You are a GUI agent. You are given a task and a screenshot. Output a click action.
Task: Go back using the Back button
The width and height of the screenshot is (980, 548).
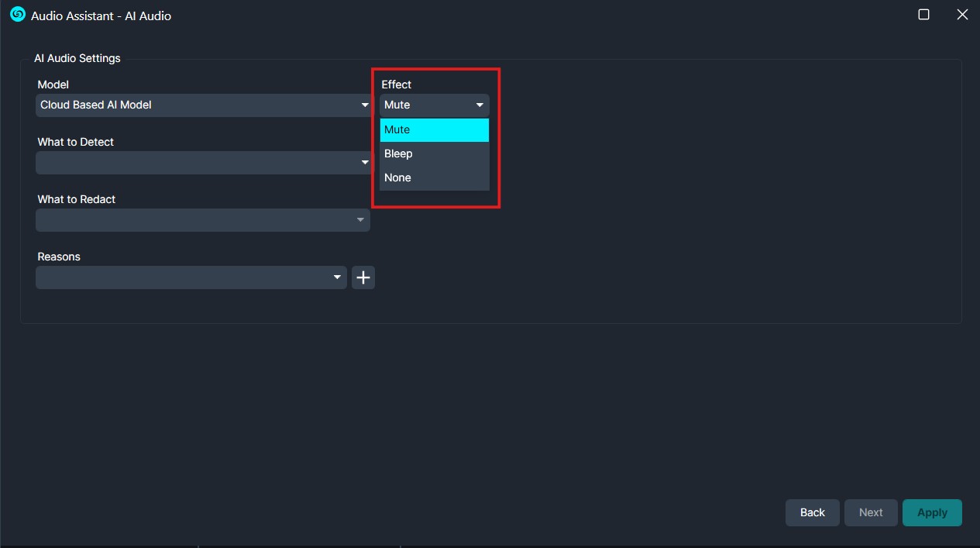click(x=812, y=512)
